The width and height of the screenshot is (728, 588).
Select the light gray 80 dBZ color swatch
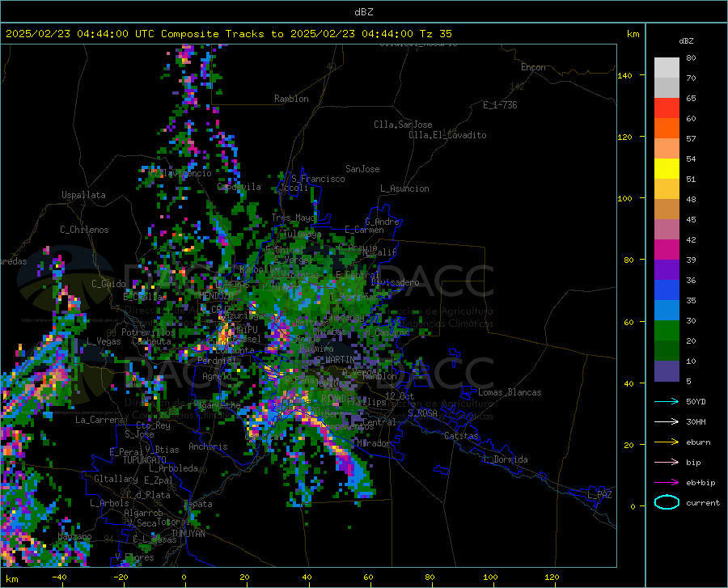[x=667, y=68]
